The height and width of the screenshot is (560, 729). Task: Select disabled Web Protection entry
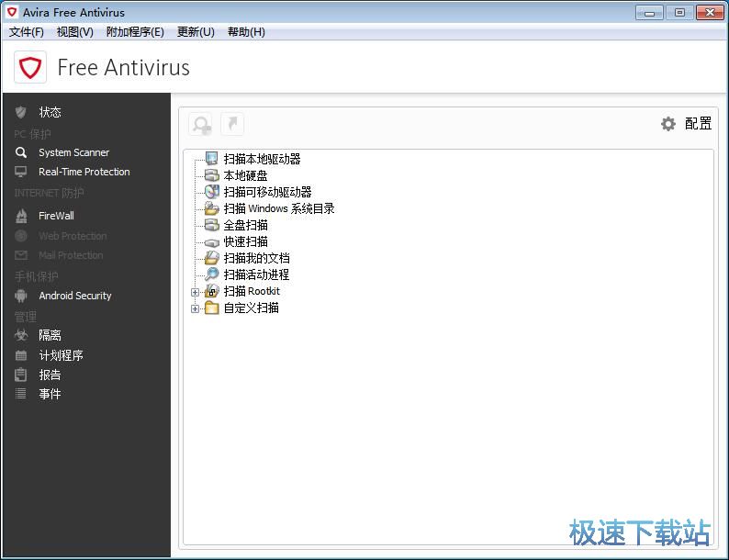(x=73, y=236)
